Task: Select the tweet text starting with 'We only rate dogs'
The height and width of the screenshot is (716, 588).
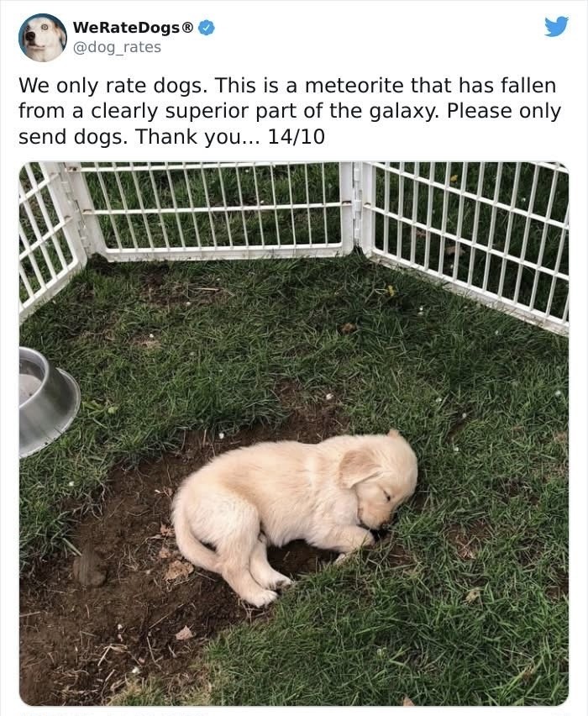Action: pos(290,111)
